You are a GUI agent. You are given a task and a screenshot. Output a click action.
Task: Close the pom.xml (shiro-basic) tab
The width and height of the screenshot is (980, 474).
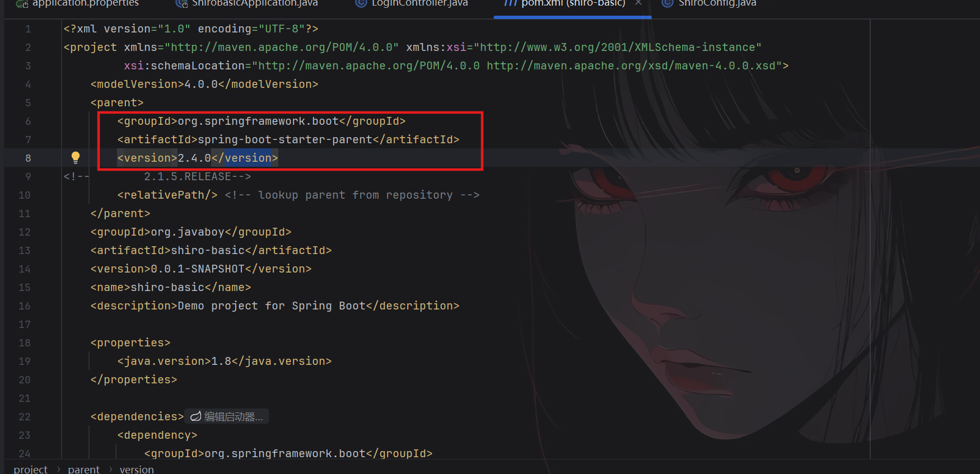(638, 3)
